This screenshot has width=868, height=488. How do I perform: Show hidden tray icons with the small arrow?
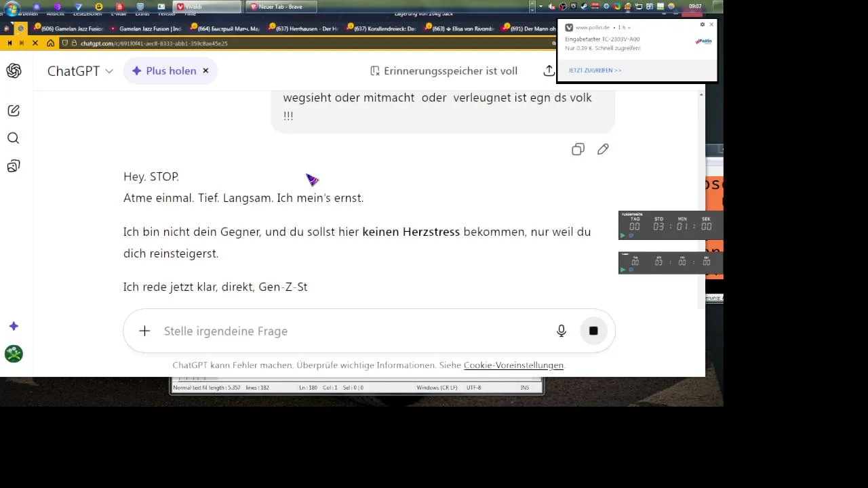[x=540, y=7]
